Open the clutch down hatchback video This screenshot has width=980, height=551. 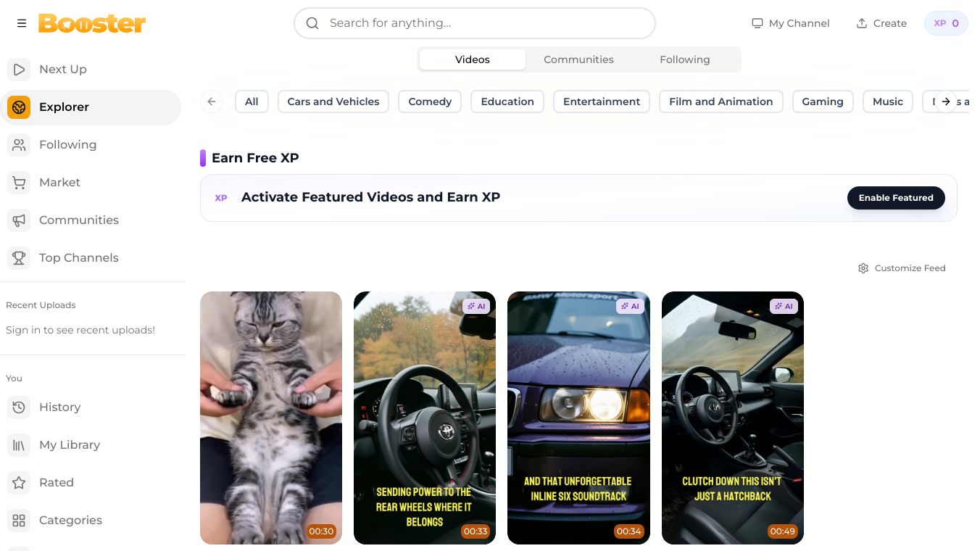pos(733,418)
